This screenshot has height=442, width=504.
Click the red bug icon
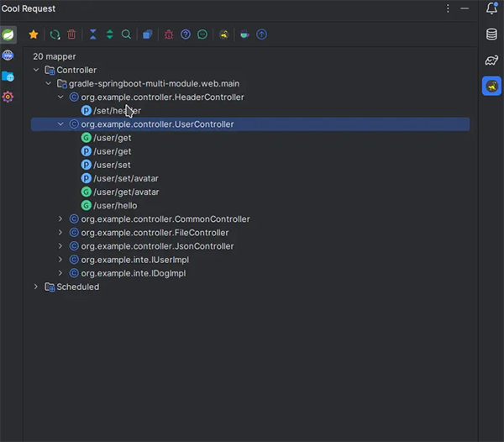(169, 34)
